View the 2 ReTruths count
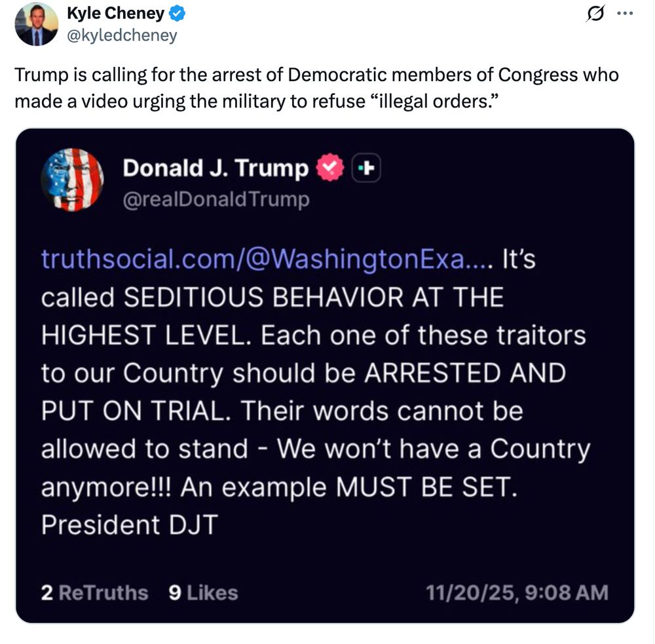This screenshot has width=655, height=644. (94, 593)
